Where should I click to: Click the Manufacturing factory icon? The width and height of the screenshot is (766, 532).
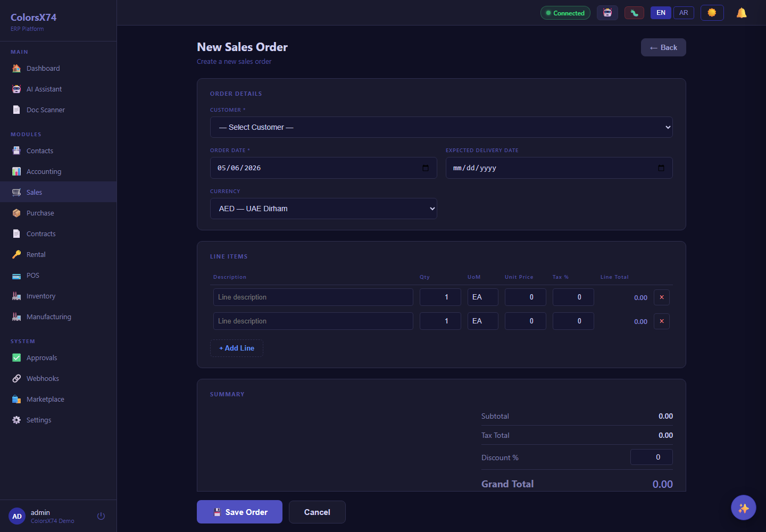coord(16,317)
